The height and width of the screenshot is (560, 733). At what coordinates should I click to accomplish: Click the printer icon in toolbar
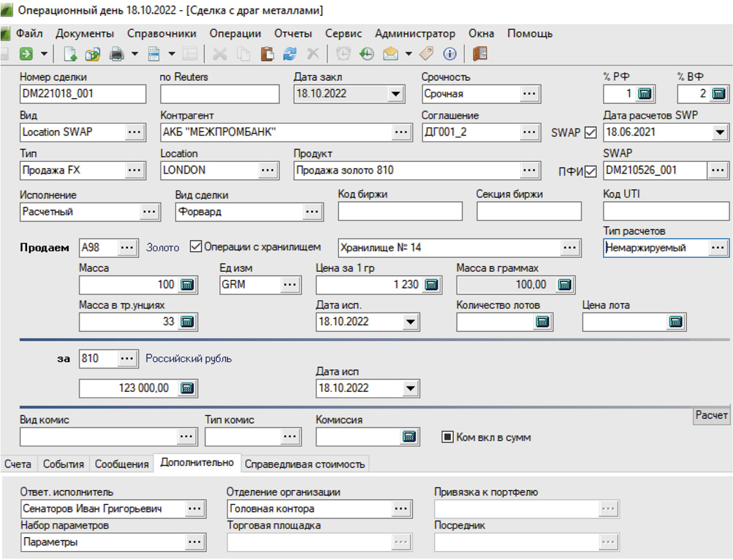coord(117,54)
